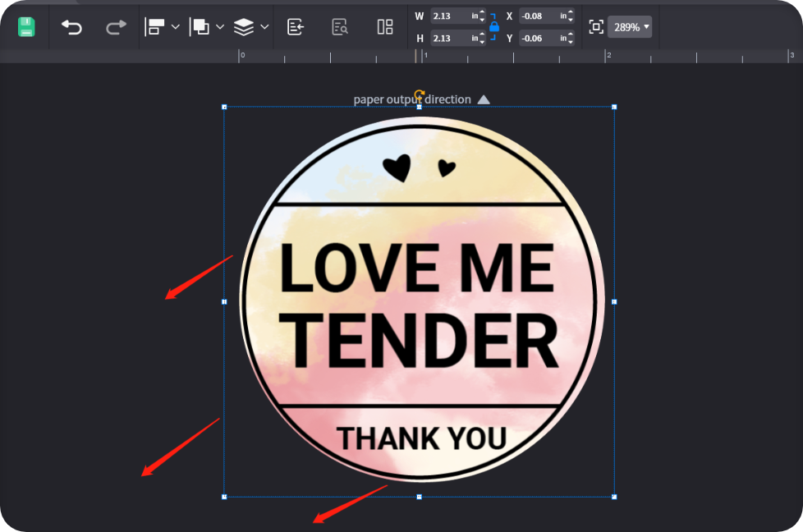Click the top-left selection handle
This screenshot has height=532, width=803.
point(224,107)
